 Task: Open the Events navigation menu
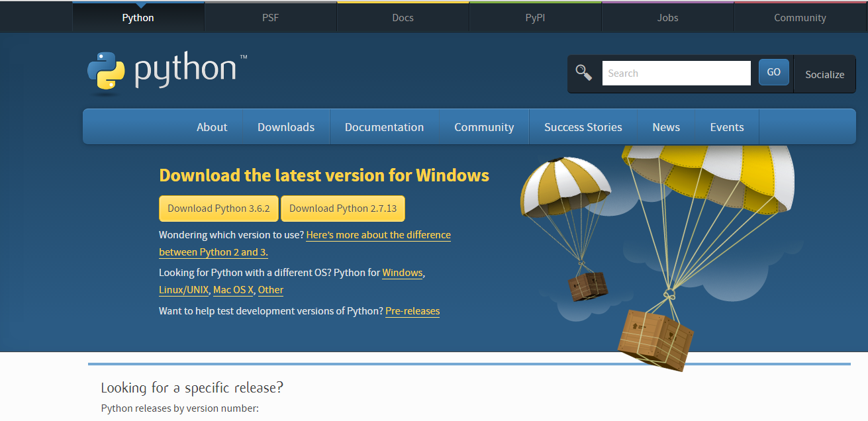click(x=727, y=127)
